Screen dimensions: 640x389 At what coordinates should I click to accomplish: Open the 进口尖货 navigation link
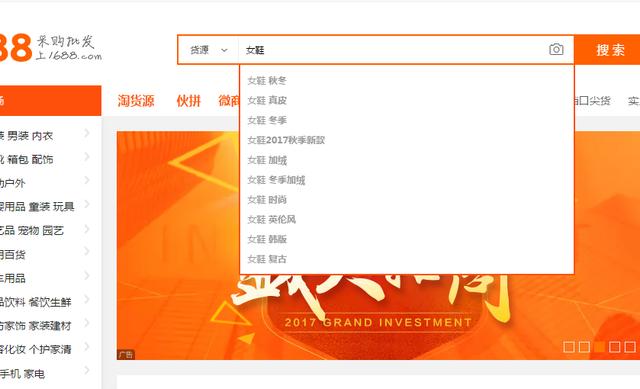pos(593,100)
